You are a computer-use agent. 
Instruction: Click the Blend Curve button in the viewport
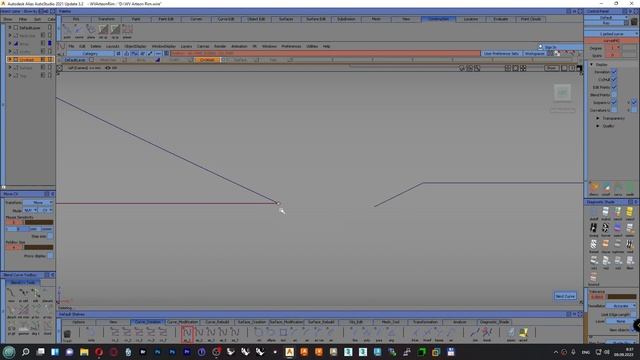pos(565,296)
